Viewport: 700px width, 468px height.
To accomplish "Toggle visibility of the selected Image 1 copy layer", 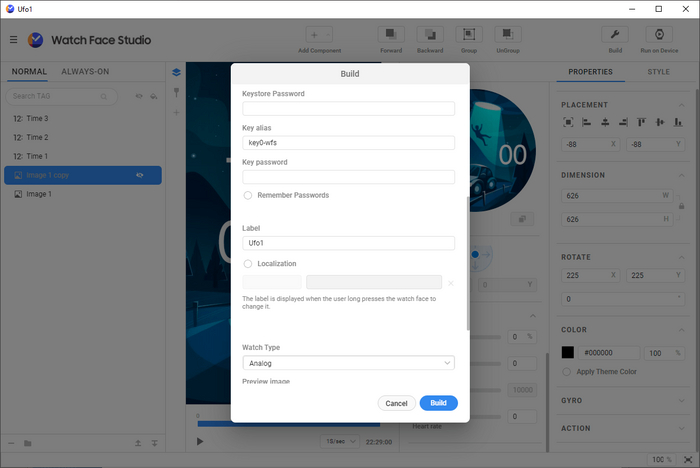I will click(x=141, y=175).
